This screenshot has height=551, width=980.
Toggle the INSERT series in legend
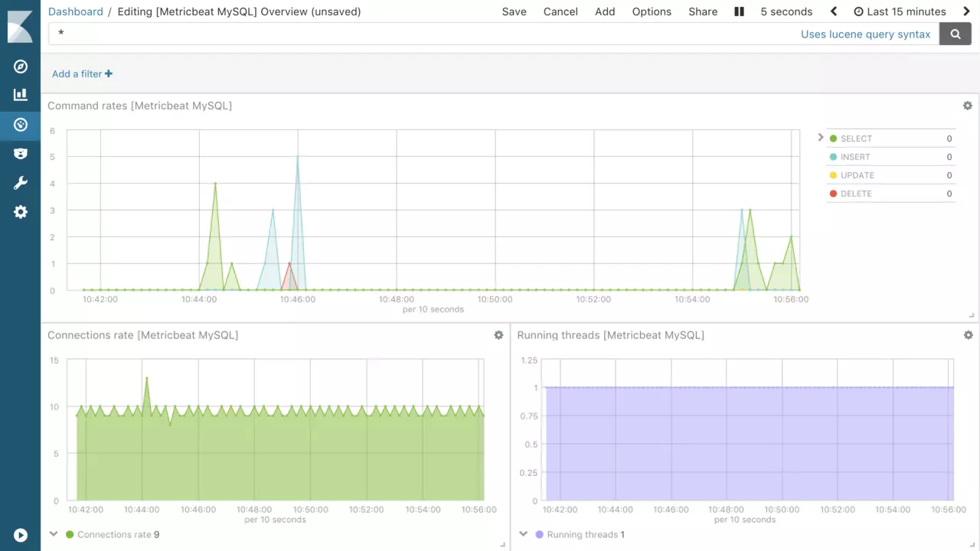855,157
